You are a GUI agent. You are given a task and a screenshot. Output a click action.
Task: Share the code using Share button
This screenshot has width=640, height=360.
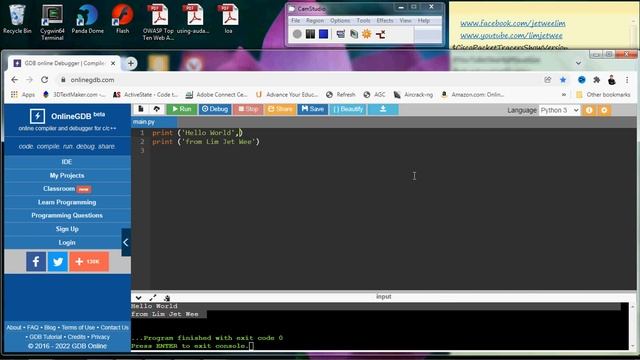(x=280, y=109)
